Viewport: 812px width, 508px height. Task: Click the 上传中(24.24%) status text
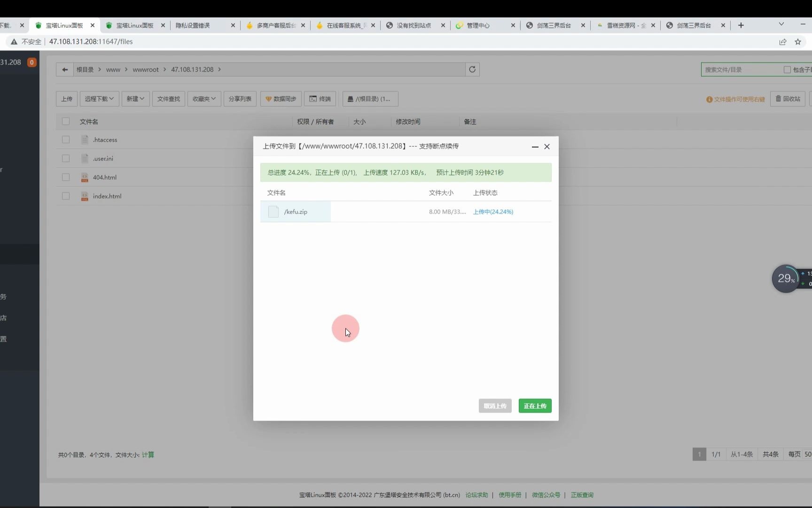pos(493,212)
